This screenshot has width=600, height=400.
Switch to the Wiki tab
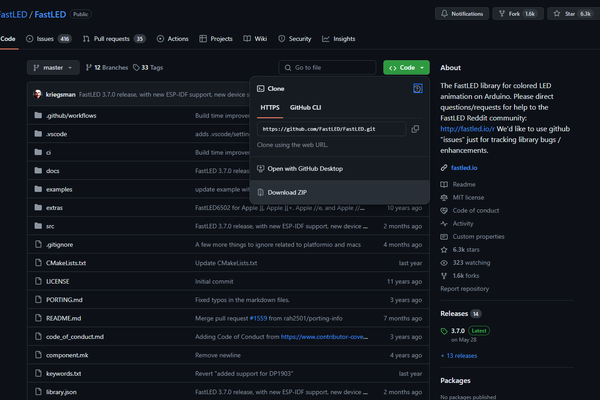pyautogui.click(x=255, y=39)
